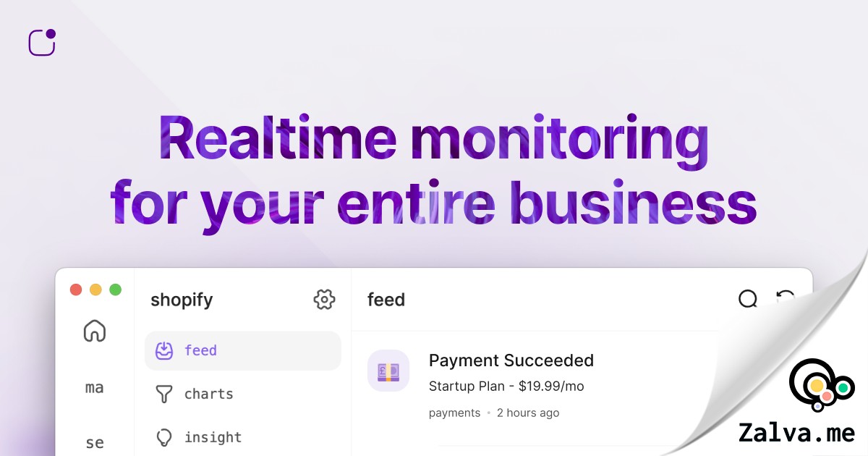The image size is (868, 456).
Task: Open the Payment Succeeded notification
Action: coord(511,360)
